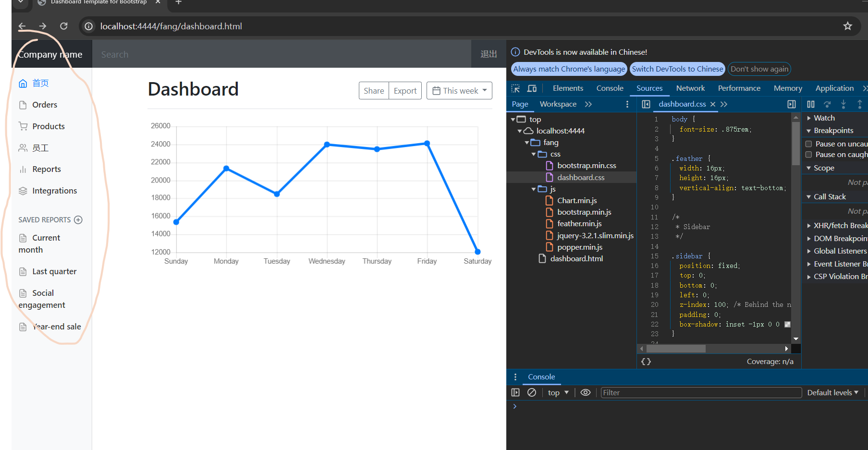868x450 pixels.
Task: Click the pretty print braces icon
Action: (646, 362)
